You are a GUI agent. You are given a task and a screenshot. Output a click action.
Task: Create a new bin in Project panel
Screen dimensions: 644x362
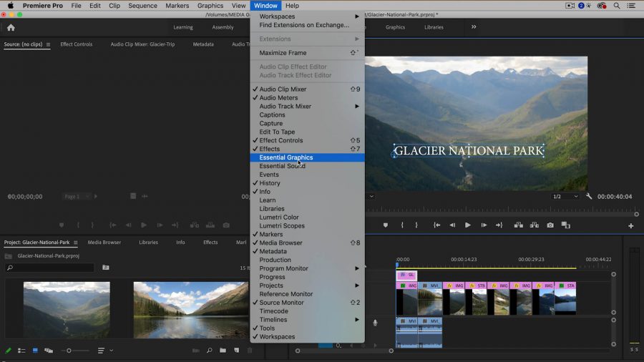click(x=223, y=351)
